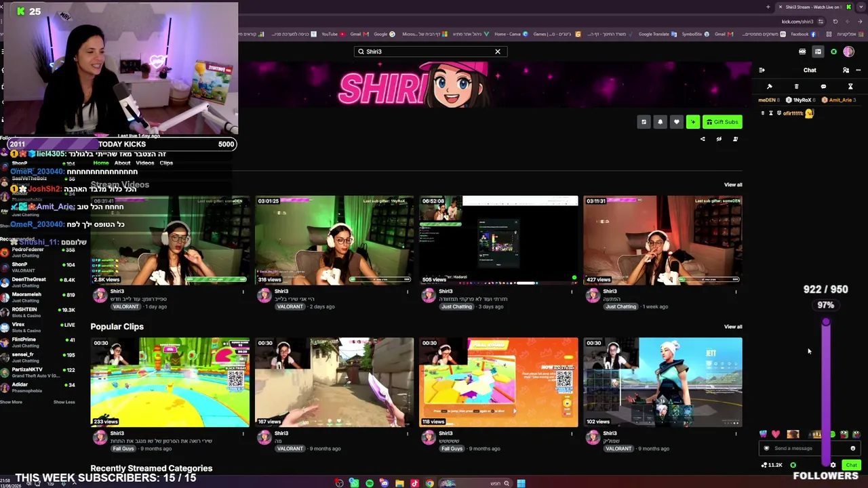Switch to the About tab
This screenshot has width=868, height=488.
122,163
